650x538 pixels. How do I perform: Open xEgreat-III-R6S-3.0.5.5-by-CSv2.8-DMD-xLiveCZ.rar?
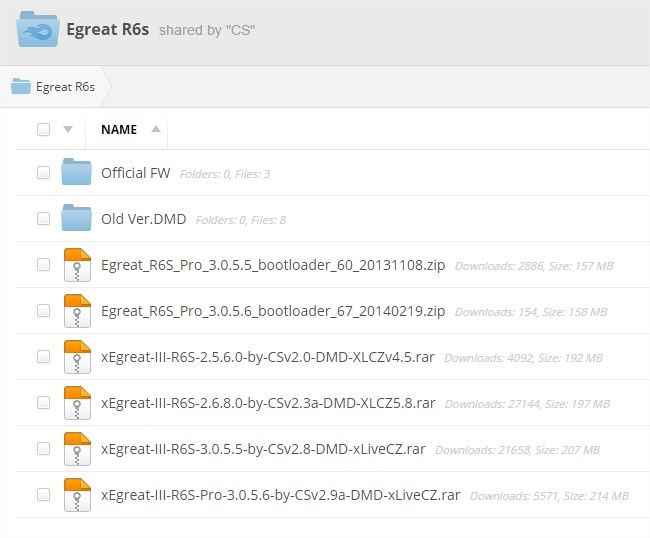(263, 449)
